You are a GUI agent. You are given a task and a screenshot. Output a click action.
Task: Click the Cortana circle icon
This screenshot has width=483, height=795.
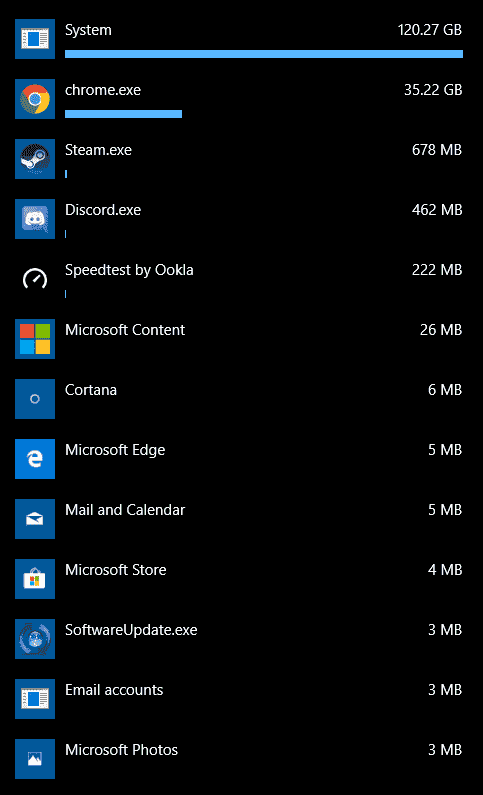(35, 399)
